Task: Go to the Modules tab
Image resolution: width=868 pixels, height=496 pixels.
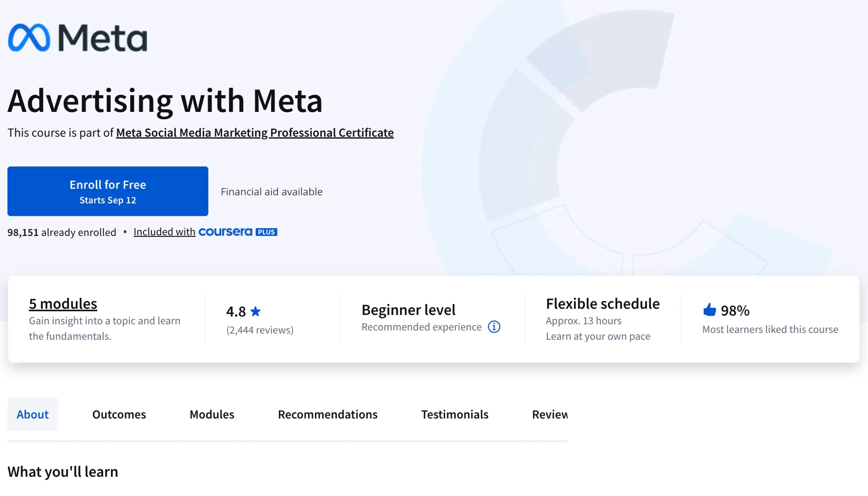Action: click(x=212, y=414)
